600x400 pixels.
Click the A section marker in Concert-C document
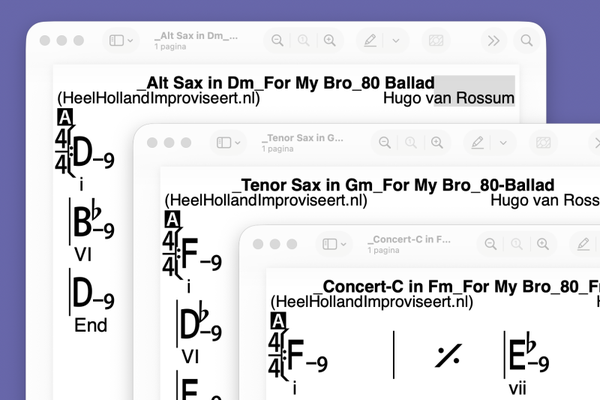tap(278, 321)
